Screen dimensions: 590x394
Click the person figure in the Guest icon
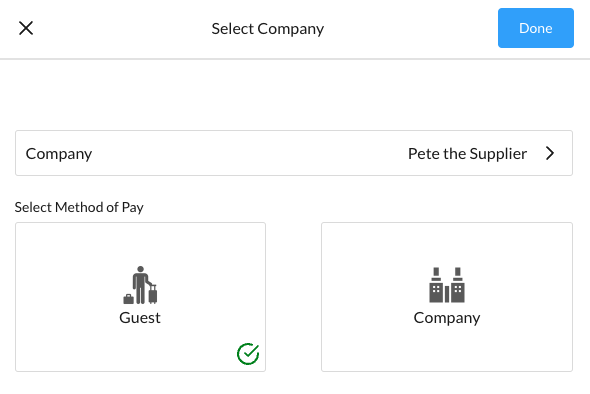click(x=140, y=285)
